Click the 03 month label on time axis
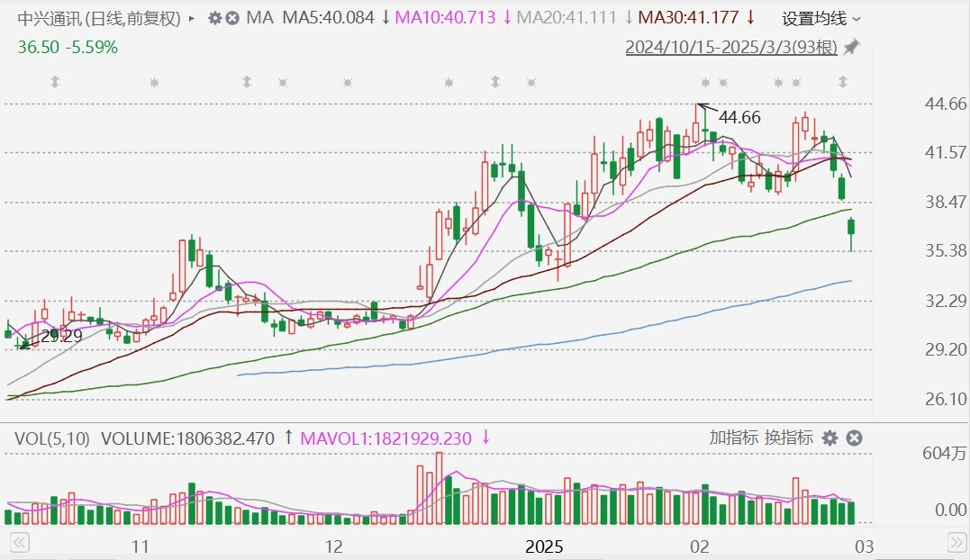The height and width of the screenshot is (560, 970). 865,546
